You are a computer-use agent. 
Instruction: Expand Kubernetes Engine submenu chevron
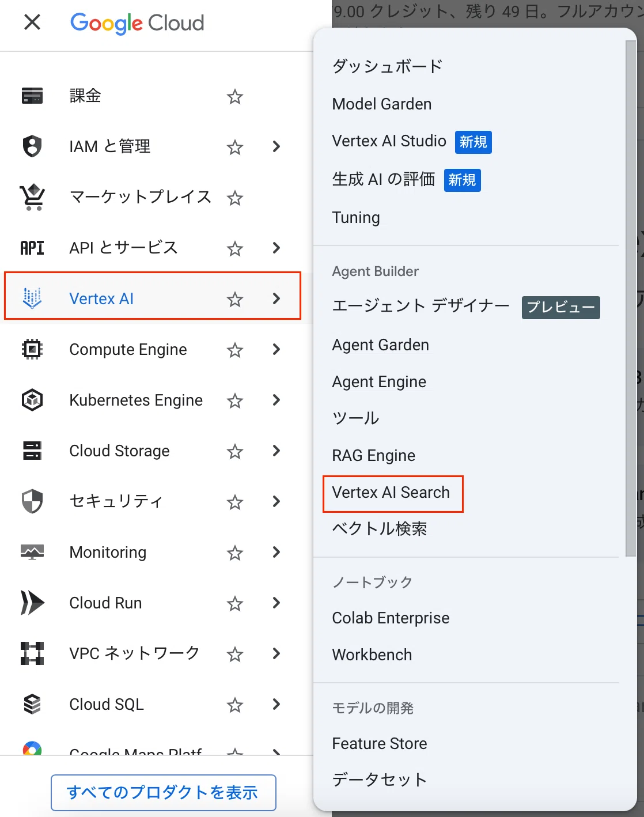[276, 400]
